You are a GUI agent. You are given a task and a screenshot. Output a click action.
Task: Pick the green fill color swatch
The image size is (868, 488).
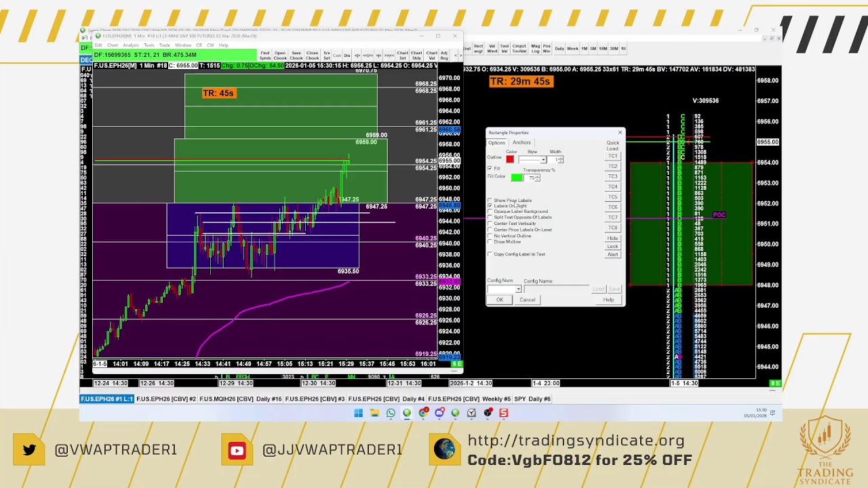coord(517,177)
